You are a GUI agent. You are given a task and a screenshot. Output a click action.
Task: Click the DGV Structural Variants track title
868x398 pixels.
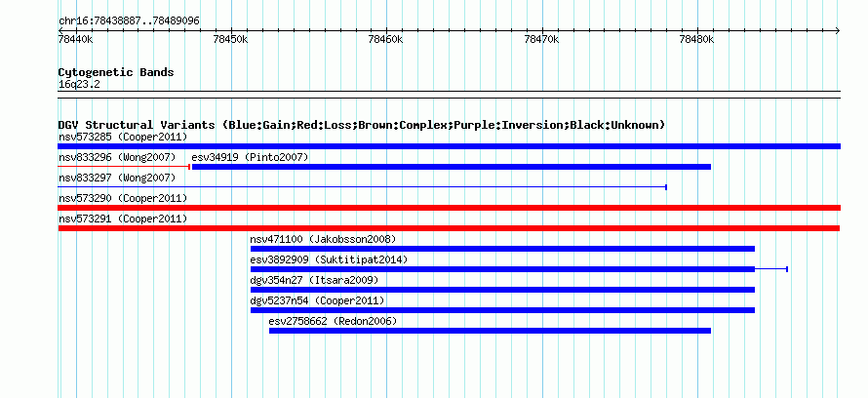click(x=362, y=125)
